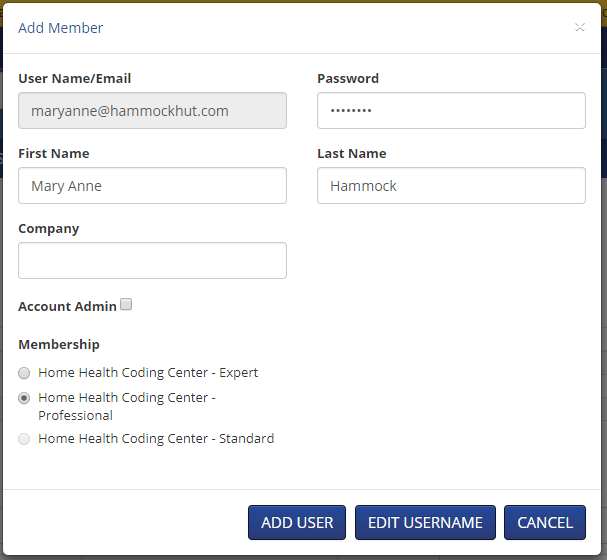Click the First Name label
607x560 pixels.
point(54,154)
